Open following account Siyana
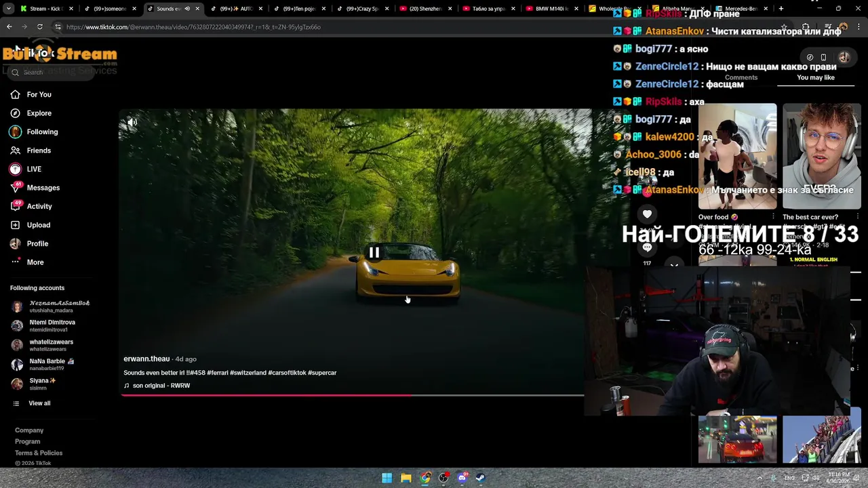Screen dimensions: 868x488 click(33, 384)
